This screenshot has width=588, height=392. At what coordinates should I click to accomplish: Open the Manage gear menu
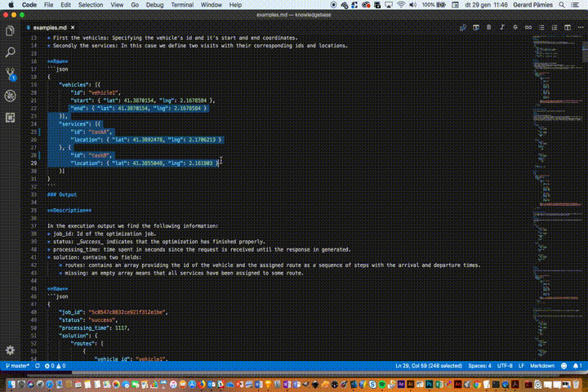[10, 350]
